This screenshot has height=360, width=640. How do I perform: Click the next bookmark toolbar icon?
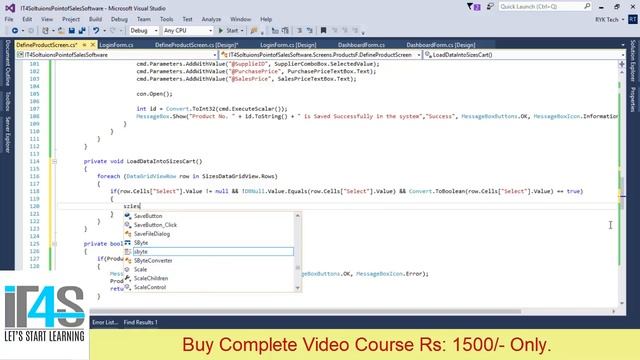[345, 31]
